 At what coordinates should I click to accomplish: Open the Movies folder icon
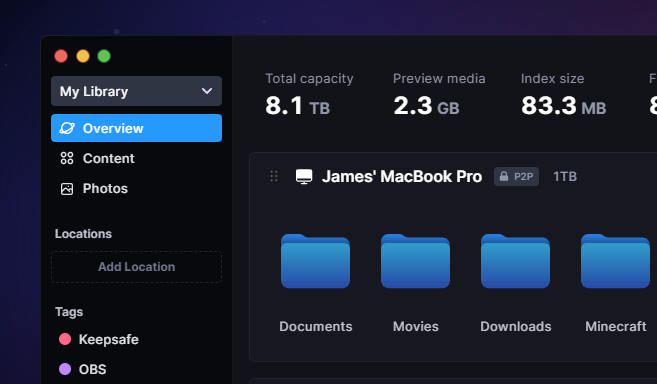click(x=415, y=261)
